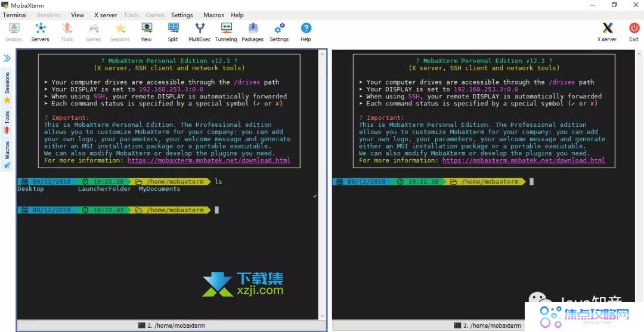This screenshot has height=332, width=644.
Task: Open the Servers toolbar icon
Action: click(x=41, y=32)
